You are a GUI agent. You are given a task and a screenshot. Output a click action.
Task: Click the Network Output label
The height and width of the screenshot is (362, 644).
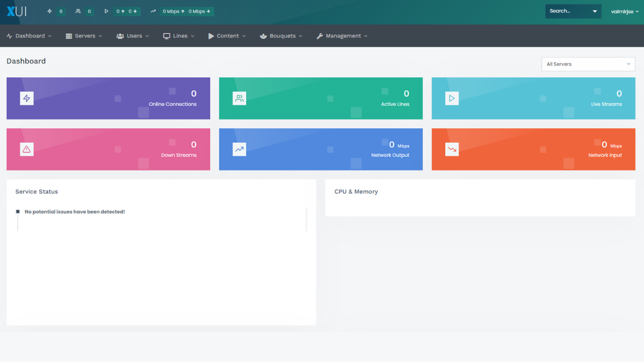click(390, 155)
